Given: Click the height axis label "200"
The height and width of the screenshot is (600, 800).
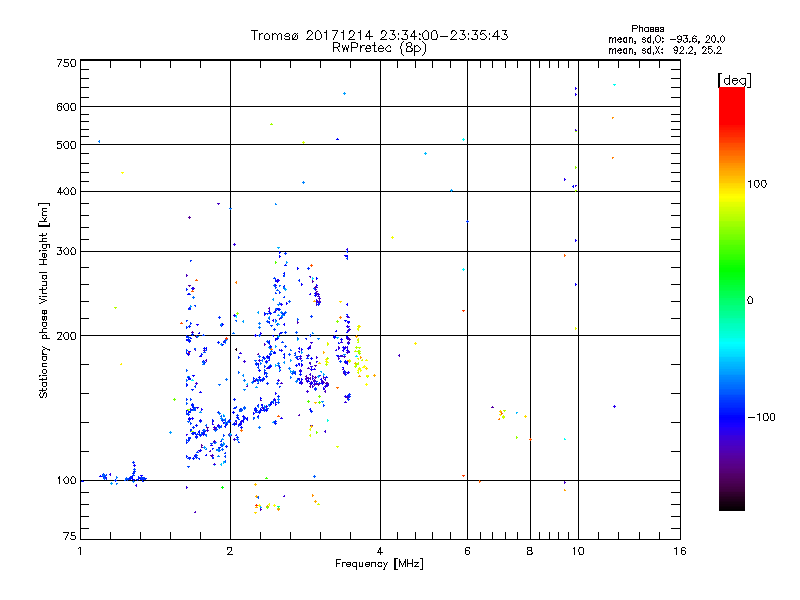Looking at the screenshot, I should [66, 336].
